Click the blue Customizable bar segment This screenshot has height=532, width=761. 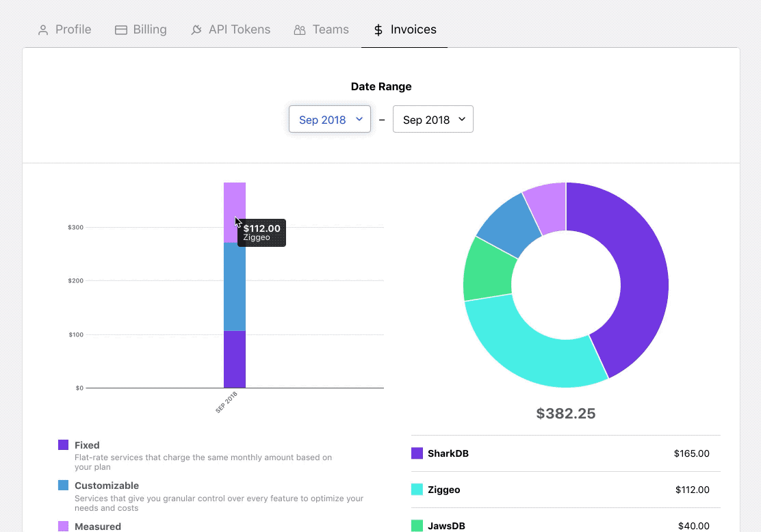click(235, 287)
